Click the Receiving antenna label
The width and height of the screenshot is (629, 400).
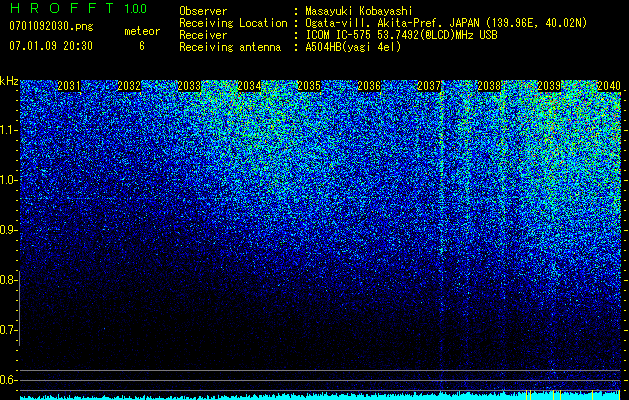[230, 47]
